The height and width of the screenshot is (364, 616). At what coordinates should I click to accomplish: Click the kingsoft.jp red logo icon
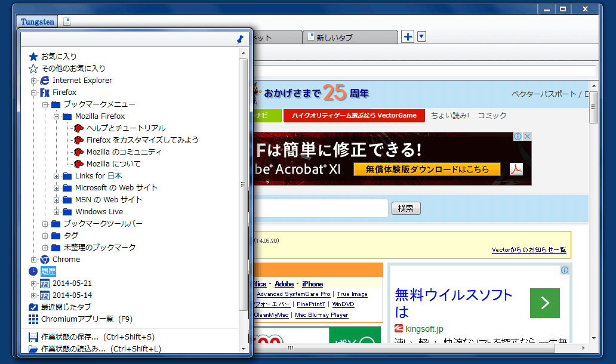(399, 328)
